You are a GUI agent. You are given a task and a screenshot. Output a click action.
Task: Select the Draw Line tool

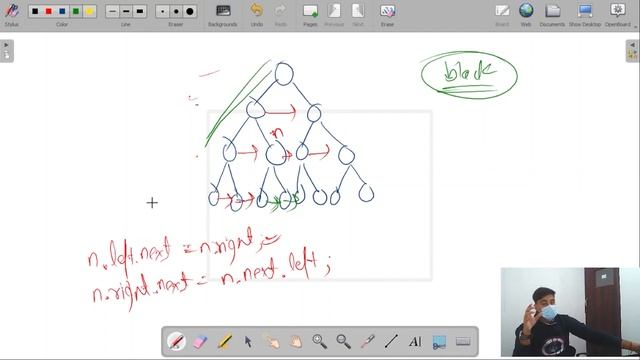click(x=391, y=341)
